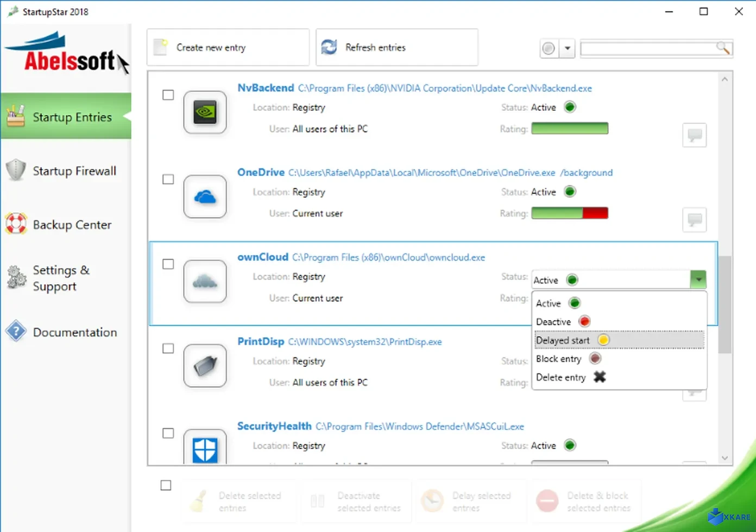
Task: Click the NVIDIA NvBackend entry icon
Action: 205,112
